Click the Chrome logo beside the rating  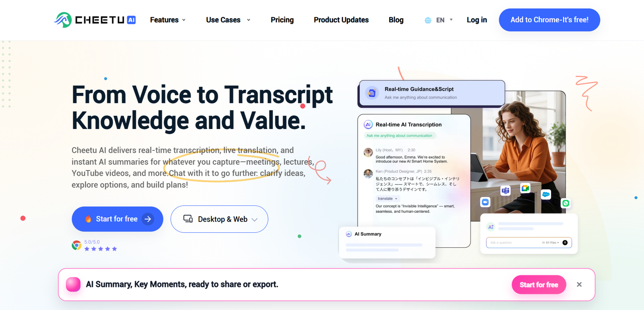pos(76,245)
